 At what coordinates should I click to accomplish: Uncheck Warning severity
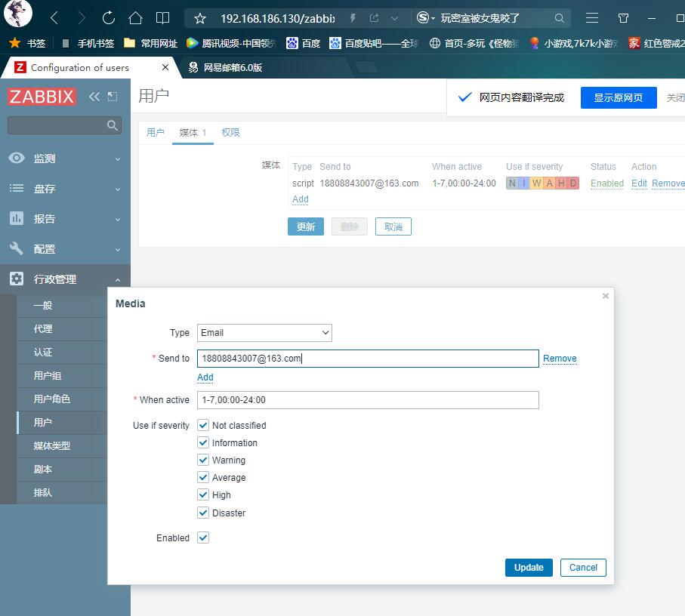point(203,460)
